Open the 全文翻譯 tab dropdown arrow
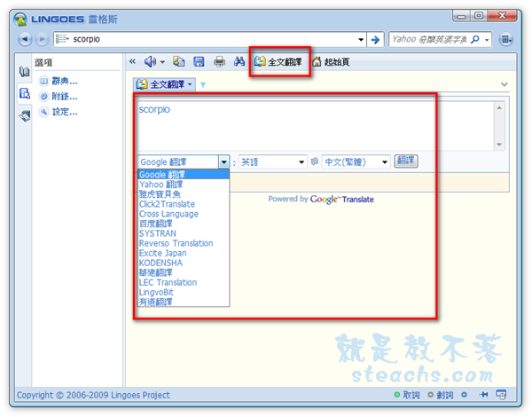Image resolution: width=532 pixels, height=417 pixels. click(190, 84)
